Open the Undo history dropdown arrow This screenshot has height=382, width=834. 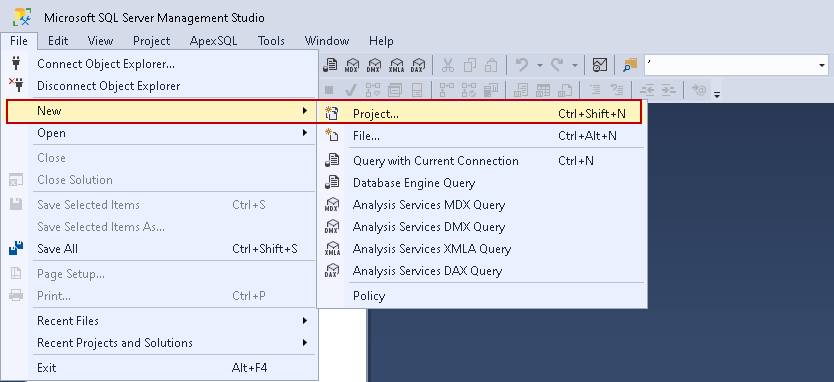pos(539,65)
